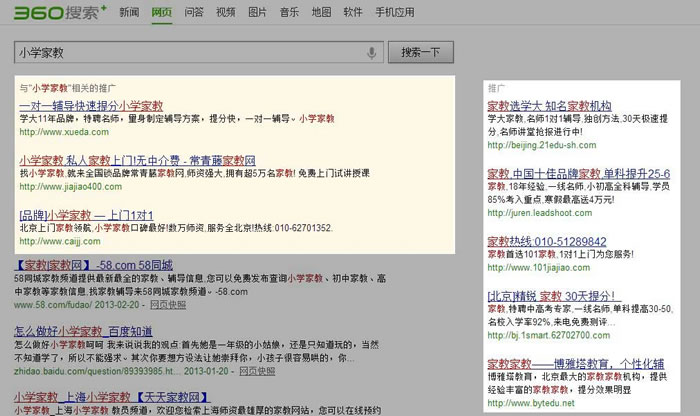Open the 怎么做好小学家教 百度知道 result
700x416 pixels.
tap(83, 330)
